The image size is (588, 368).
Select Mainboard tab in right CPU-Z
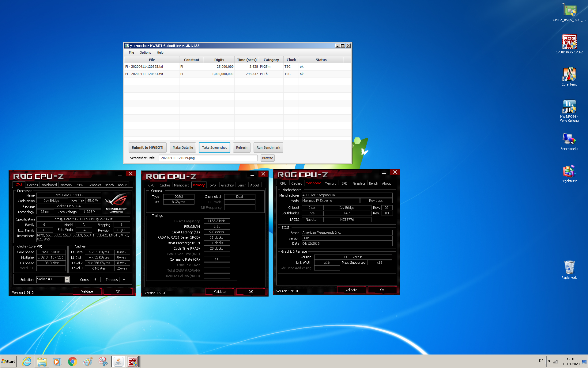tap(313, 183)
